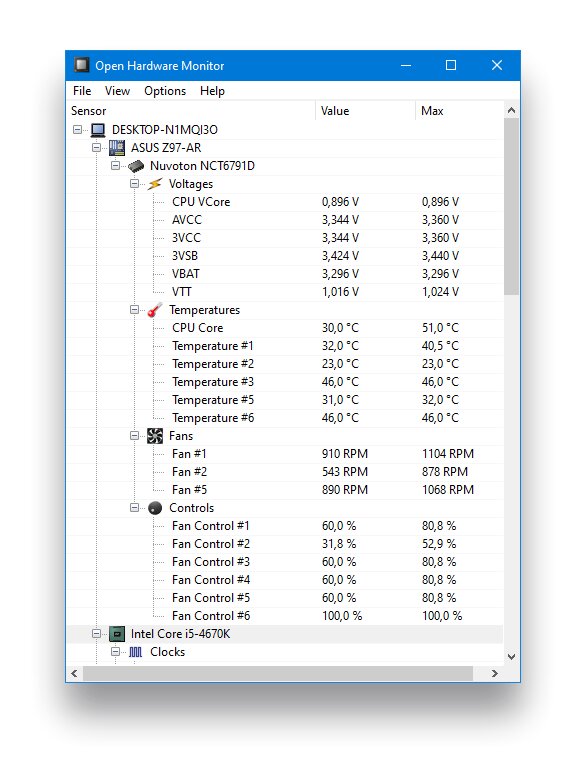Screen dimensions: 586x773
Task: Select the VTT sensor row
Action: pos(285,292)
